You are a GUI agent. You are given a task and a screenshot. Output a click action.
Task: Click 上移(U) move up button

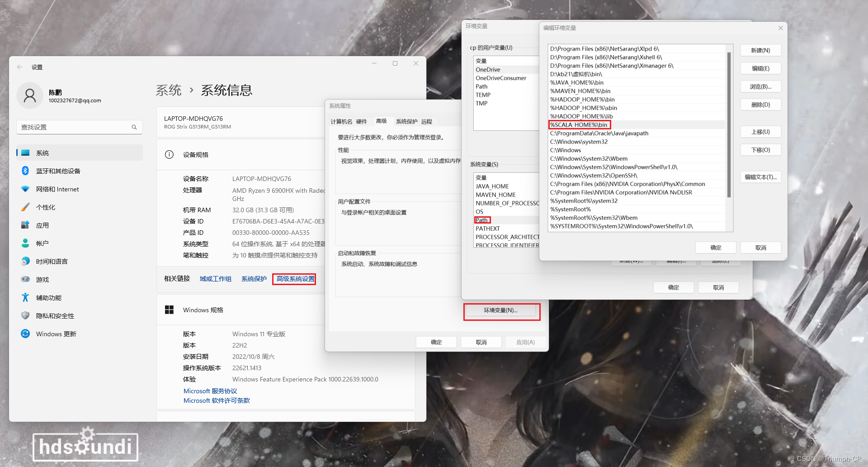(x=760, y=132)
